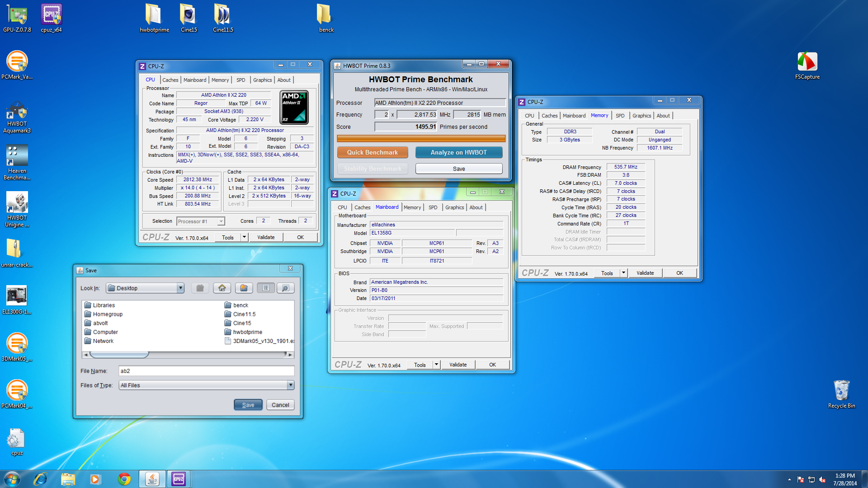Open the Cine15 desktop folder
The height and width of the screenshot is (488, 868).
click(189, 18)
